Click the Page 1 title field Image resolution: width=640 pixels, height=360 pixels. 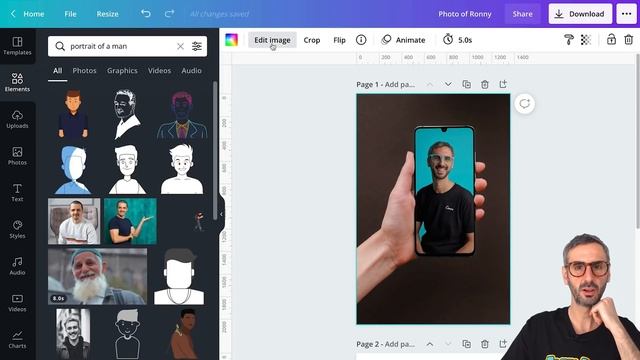385,84
